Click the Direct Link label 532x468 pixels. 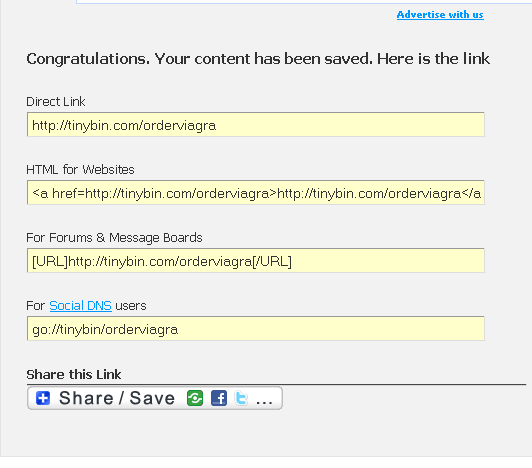(x=56, y=102)
